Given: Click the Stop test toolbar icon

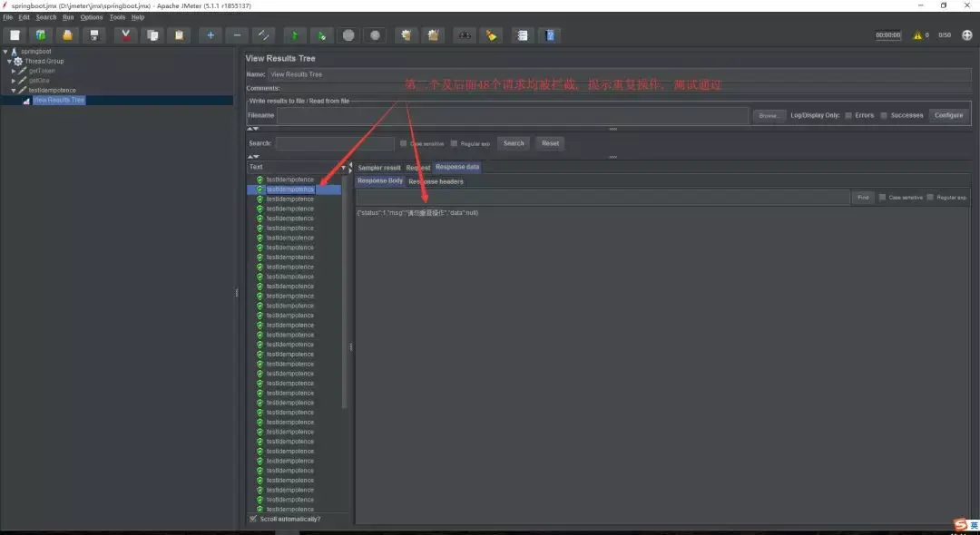Looking at the screenshot, I should (348, 35).
